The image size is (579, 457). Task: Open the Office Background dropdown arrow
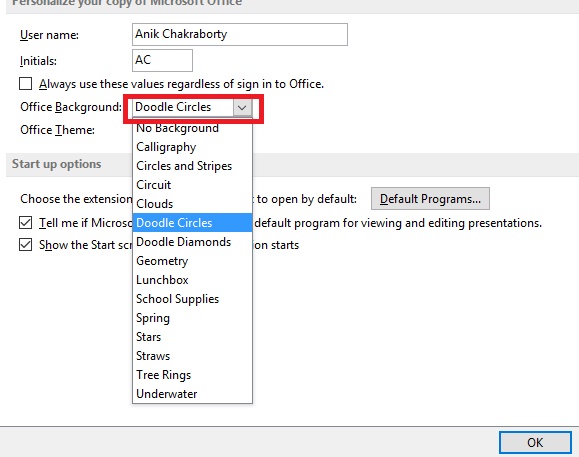point(242,107)
